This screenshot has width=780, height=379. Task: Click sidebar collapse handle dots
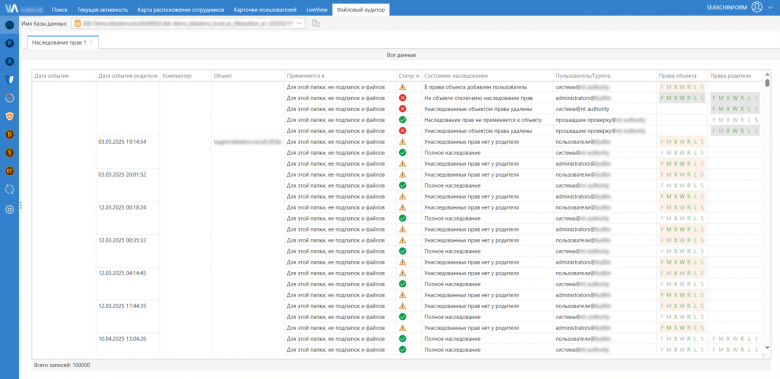pyautogui.click(x=21, y=205)
